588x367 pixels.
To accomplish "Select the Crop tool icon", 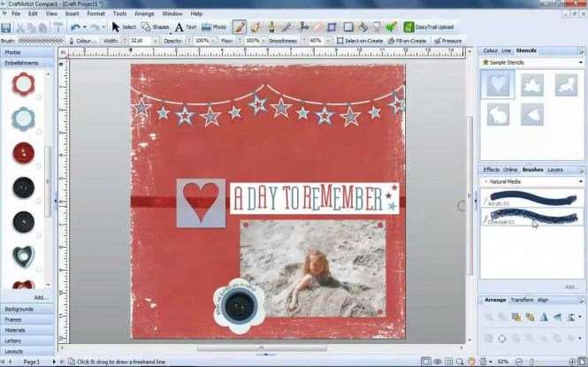I will point(332,27).
